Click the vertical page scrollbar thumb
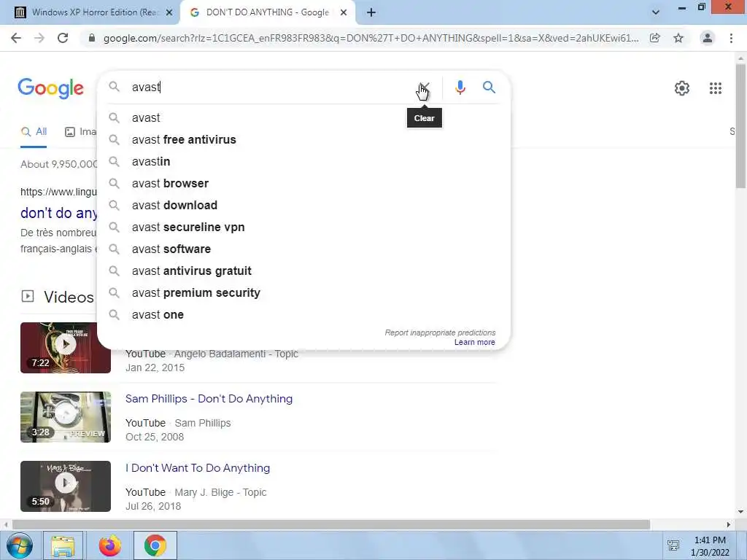The image size is (747, 560). [x=741, y=126]
